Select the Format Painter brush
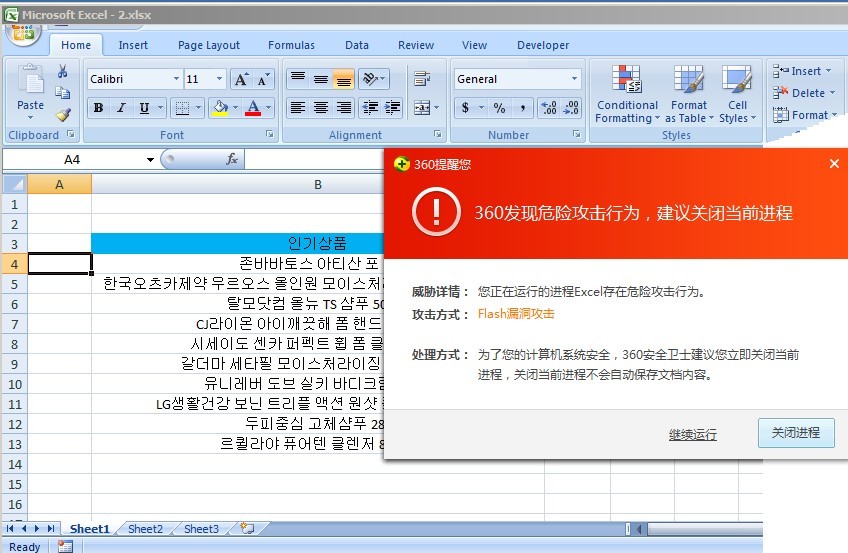 pyautogui.click(x=63, y=114)
